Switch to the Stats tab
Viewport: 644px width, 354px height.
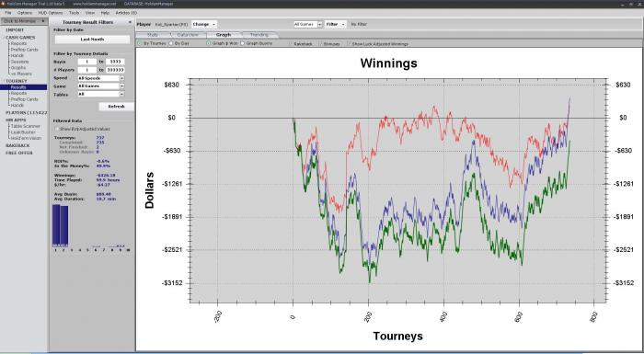click(x=153, y=35)
